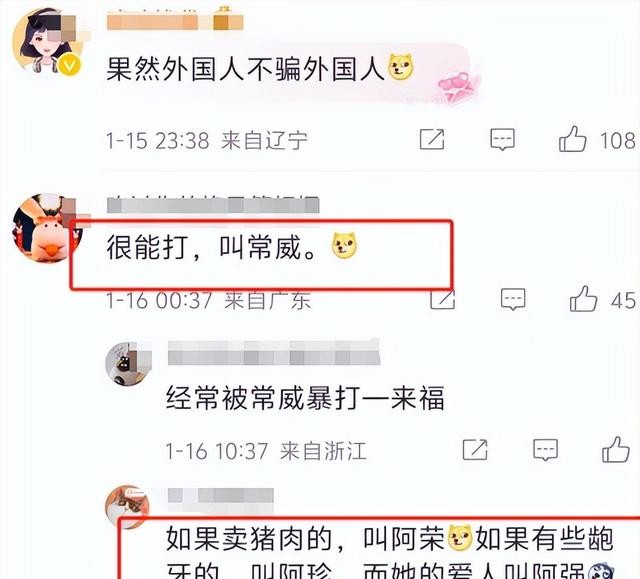640x579 pixels.
Task: Like the 很能打，叫常威 comment
Action: tap(584, 299)
